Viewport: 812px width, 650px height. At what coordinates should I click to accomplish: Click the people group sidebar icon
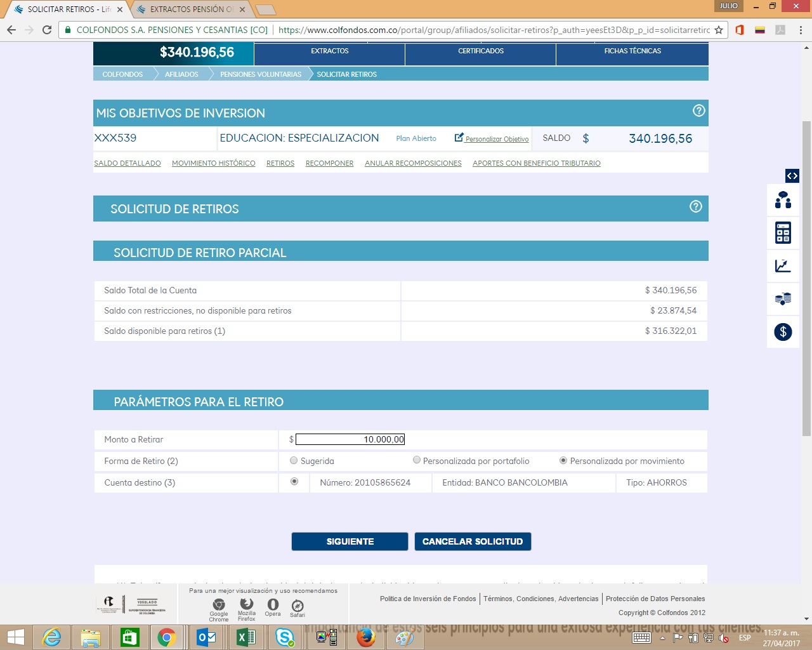coord(783,200)
